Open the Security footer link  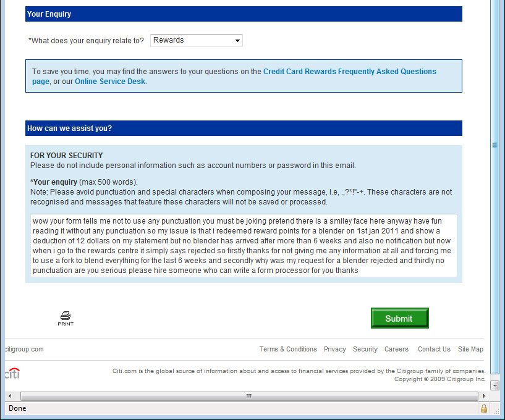coord(365,349)
